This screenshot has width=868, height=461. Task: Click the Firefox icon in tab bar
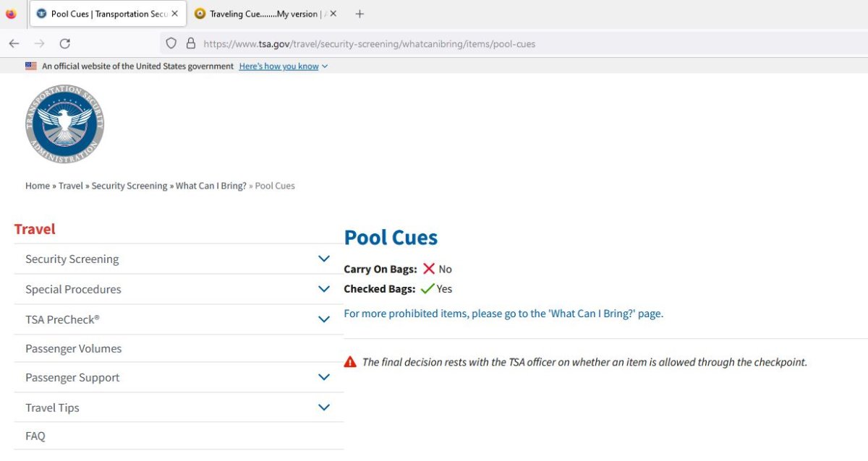tap(11, 14)
